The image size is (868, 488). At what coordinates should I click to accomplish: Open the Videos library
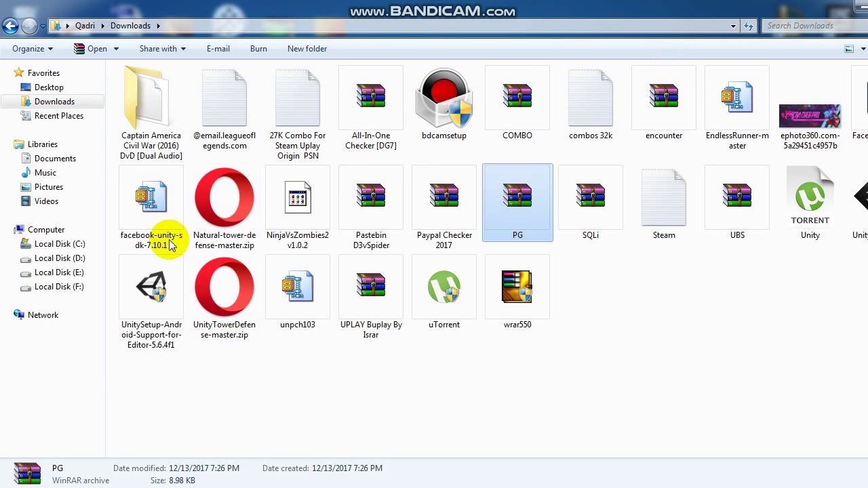(46, 201)
